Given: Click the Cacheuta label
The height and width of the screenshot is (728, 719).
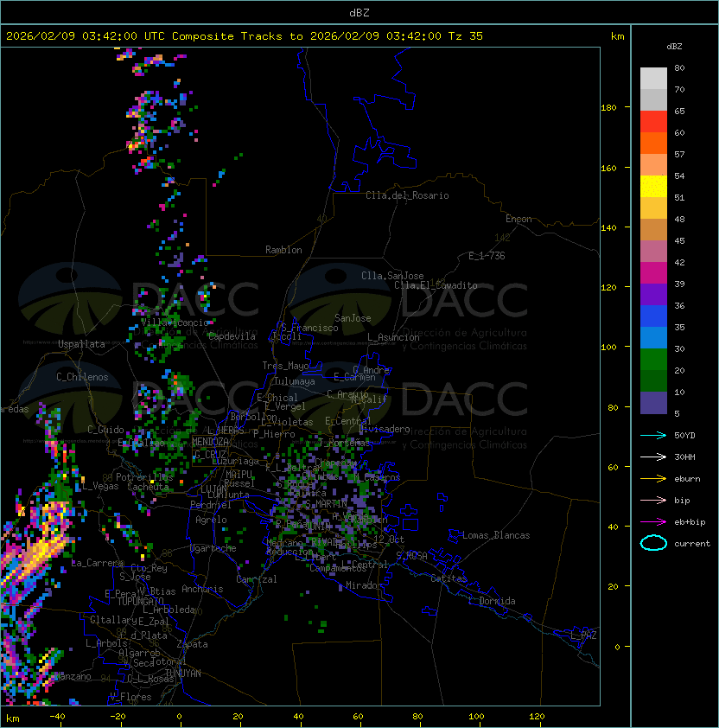Looking at the screenshot, I should tap(148, 487).
